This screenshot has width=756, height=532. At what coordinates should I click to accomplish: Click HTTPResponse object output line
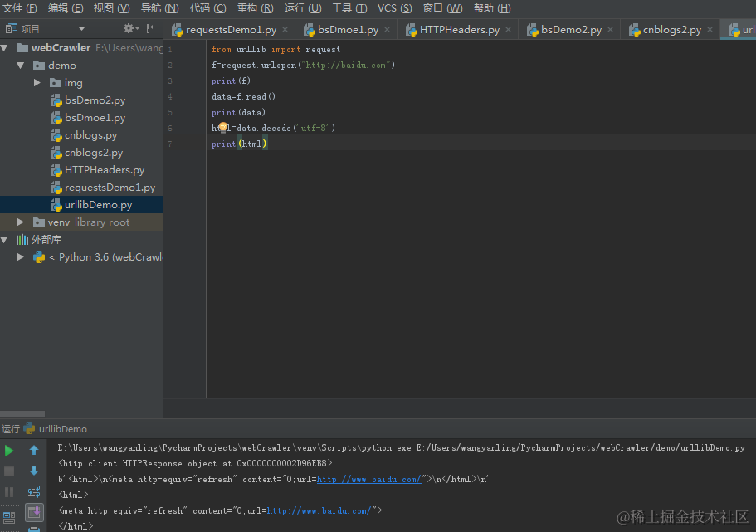point(195,463)
